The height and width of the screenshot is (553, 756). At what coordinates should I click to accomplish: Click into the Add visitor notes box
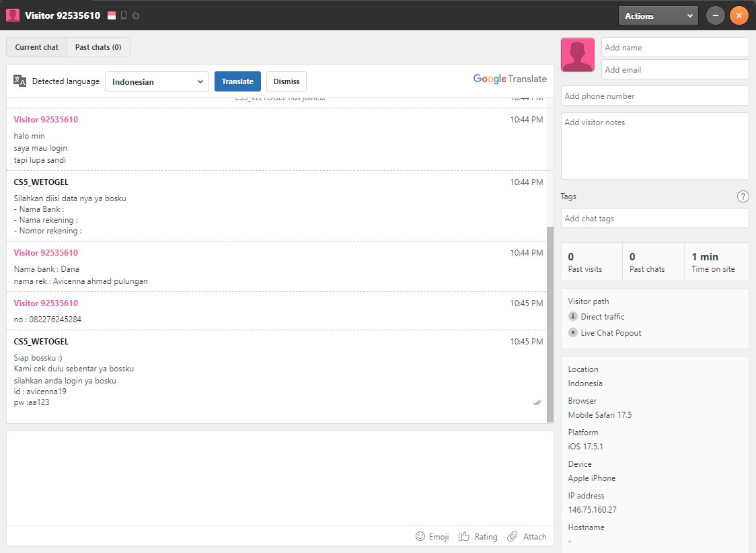[x=654, y=145]
